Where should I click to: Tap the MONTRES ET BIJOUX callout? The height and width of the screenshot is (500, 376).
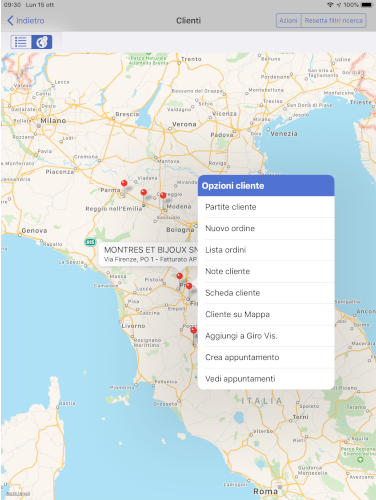(x=148, y=254)
